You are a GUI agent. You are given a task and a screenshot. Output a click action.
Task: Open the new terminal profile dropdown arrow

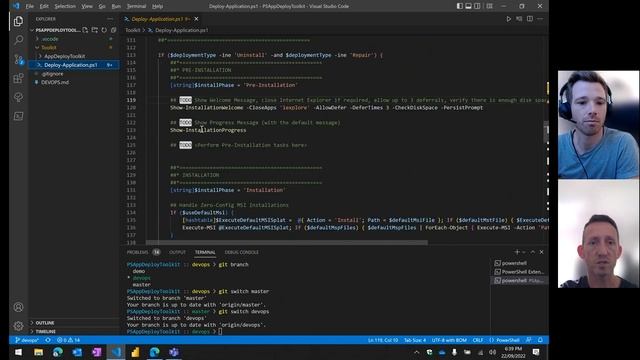coord(524,252)
